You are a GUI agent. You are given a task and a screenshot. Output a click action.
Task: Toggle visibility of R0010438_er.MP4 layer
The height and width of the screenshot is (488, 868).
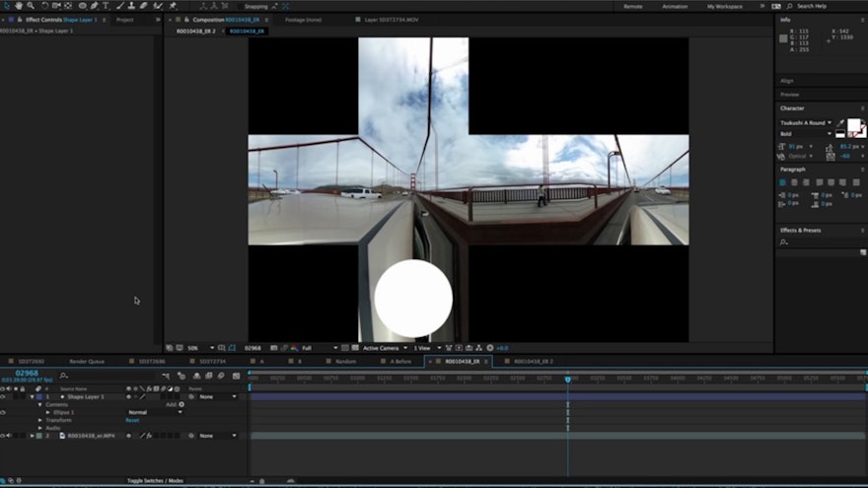(3, 435)
